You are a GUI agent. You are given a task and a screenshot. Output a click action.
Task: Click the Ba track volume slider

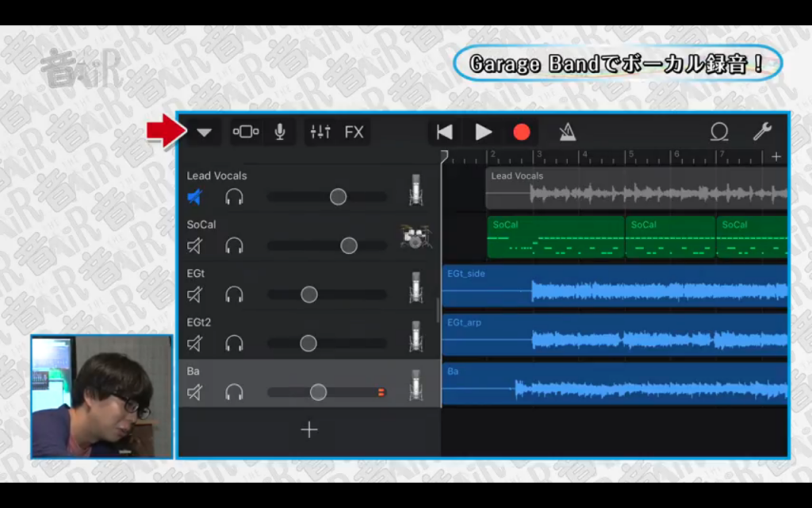point(318,392)
